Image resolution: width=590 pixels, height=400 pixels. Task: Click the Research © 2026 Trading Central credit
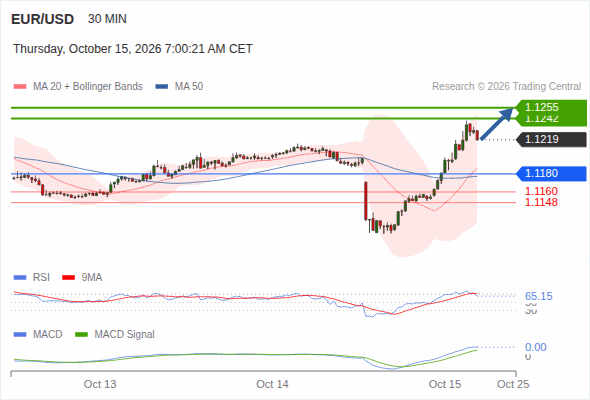(506, 87)
